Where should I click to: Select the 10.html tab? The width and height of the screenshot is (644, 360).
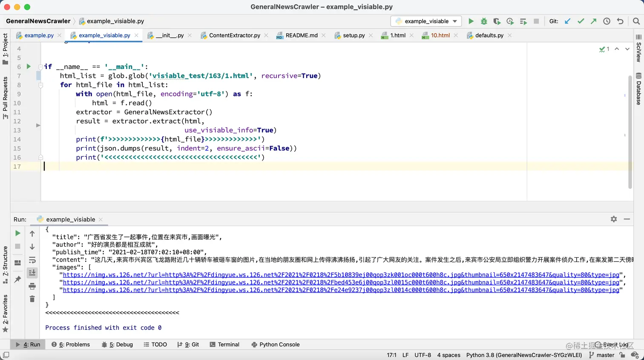tap(440, 35)
